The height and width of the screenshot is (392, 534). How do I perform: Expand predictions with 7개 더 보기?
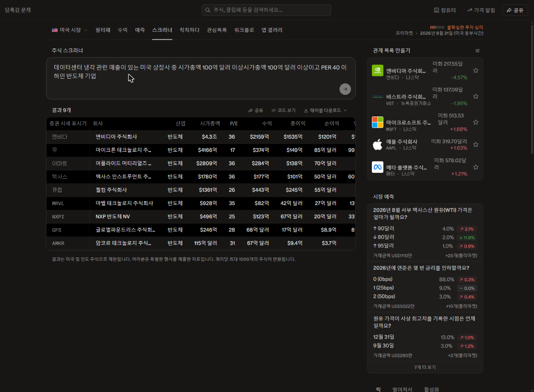(x=425, y=367)
